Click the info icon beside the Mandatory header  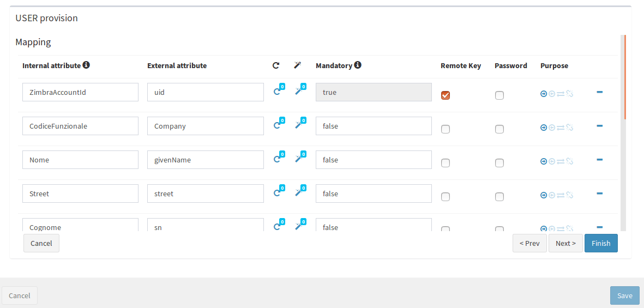357,65
